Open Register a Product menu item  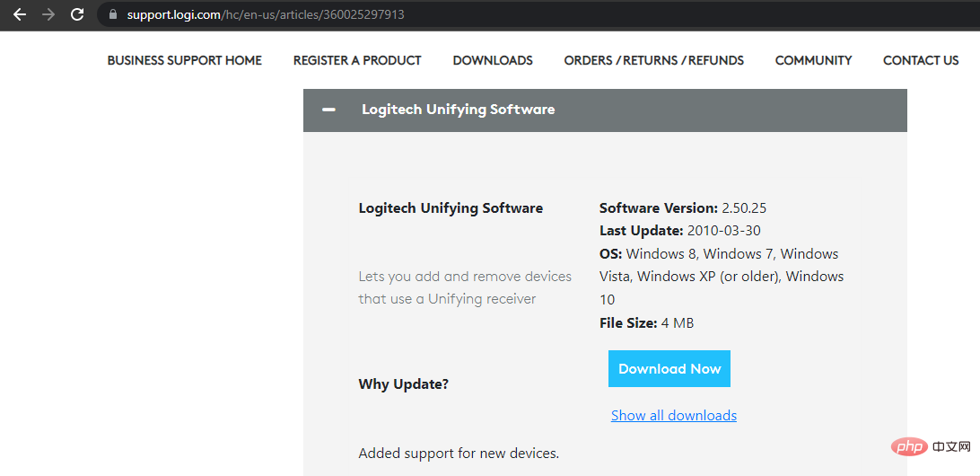[x=357, y=61]
